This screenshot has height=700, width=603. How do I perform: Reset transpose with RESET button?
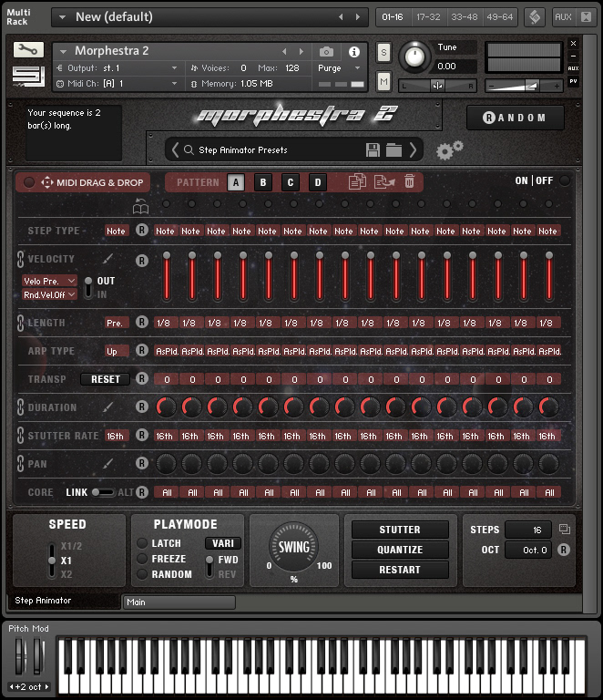point(106,379)
